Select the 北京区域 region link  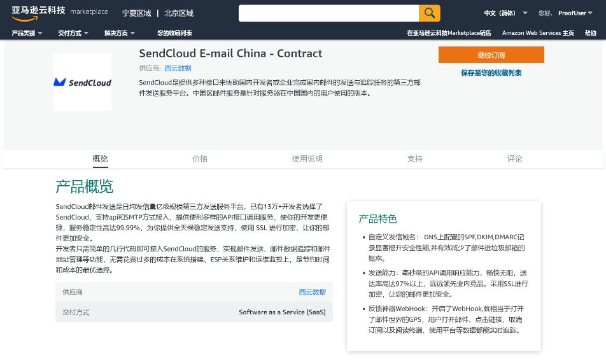[x=178, y=13]
